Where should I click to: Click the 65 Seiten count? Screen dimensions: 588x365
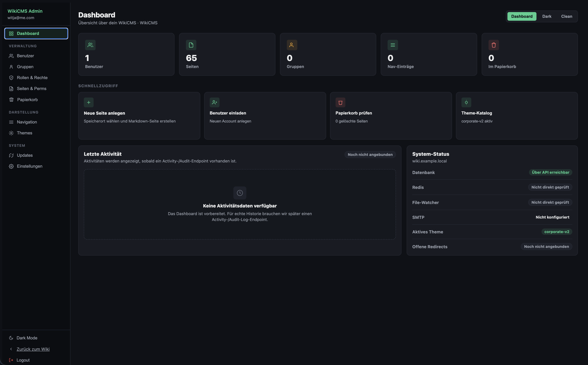tap(191, 58)
